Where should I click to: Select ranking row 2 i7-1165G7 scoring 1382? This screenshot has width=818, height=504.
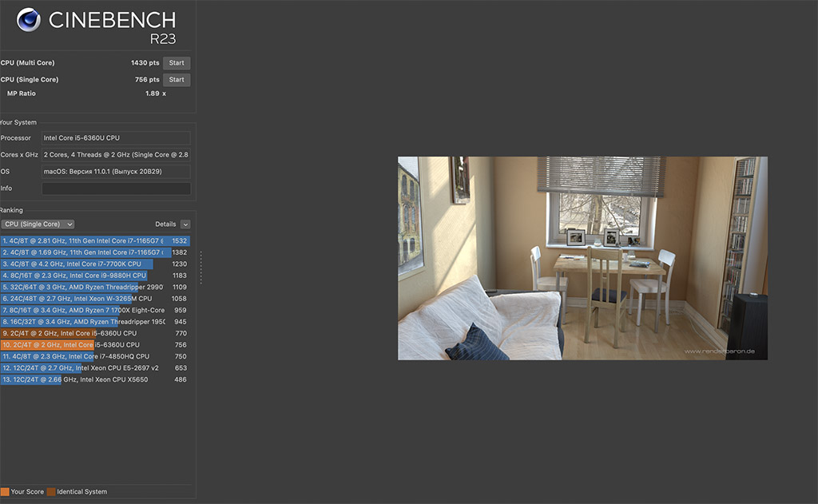pos(95,252)
